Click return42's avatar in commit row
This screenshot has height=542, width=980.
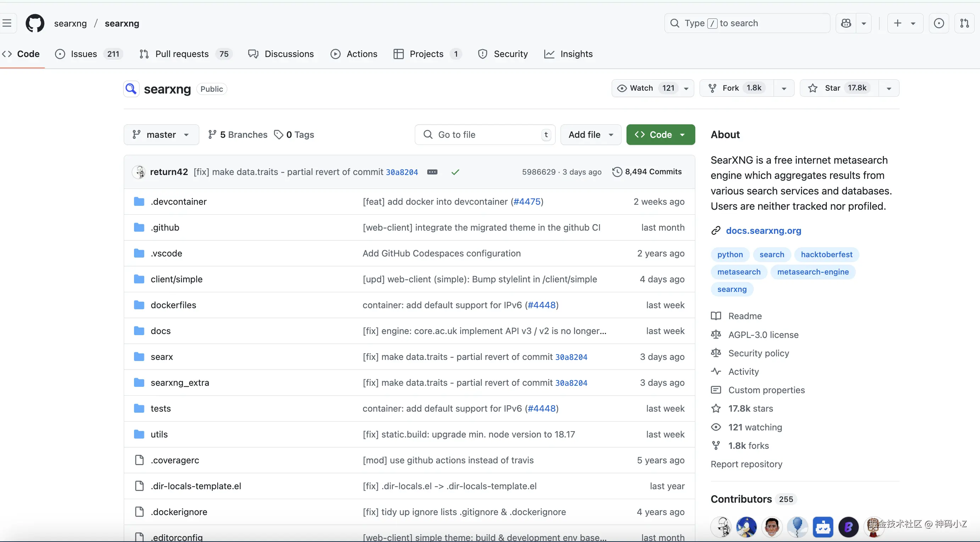point(140,172)
